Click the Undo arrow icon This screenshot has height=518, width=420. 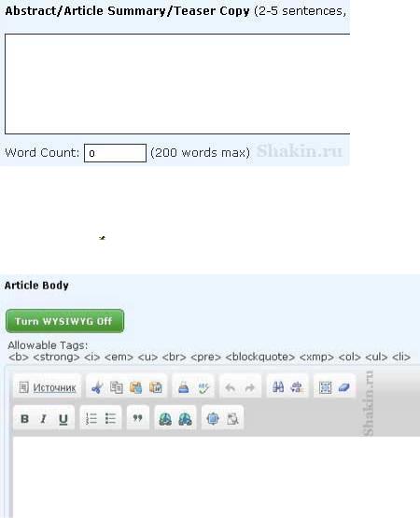point(231,387)
